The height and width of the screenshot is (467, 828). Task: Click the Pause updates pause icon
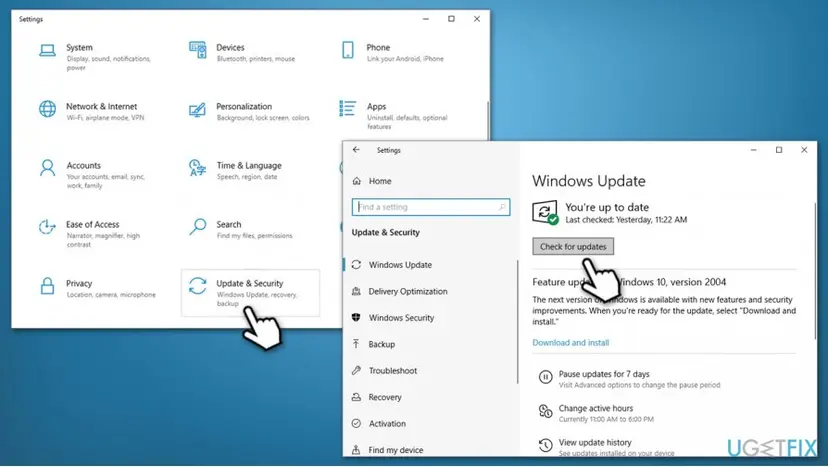(x=545, y=377)
